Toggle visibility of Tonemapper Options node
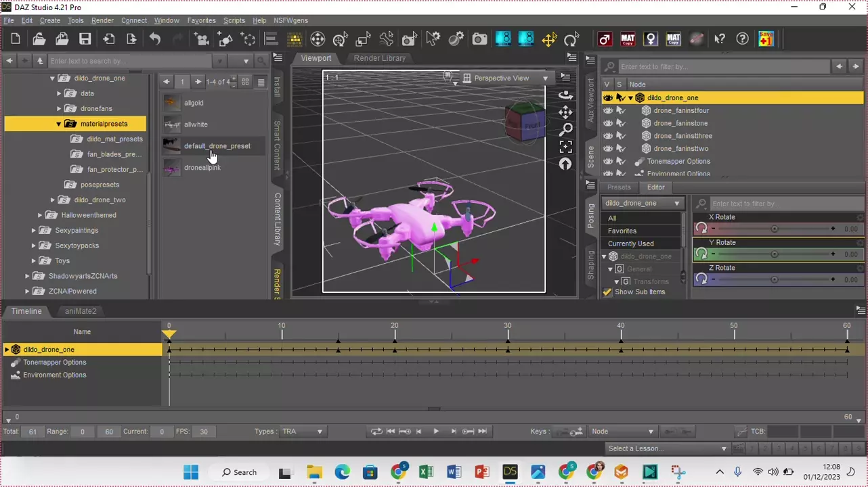Image resolution: width=868 pixels, height=487 pixels. pyautogui.click(x=608, y=162)
